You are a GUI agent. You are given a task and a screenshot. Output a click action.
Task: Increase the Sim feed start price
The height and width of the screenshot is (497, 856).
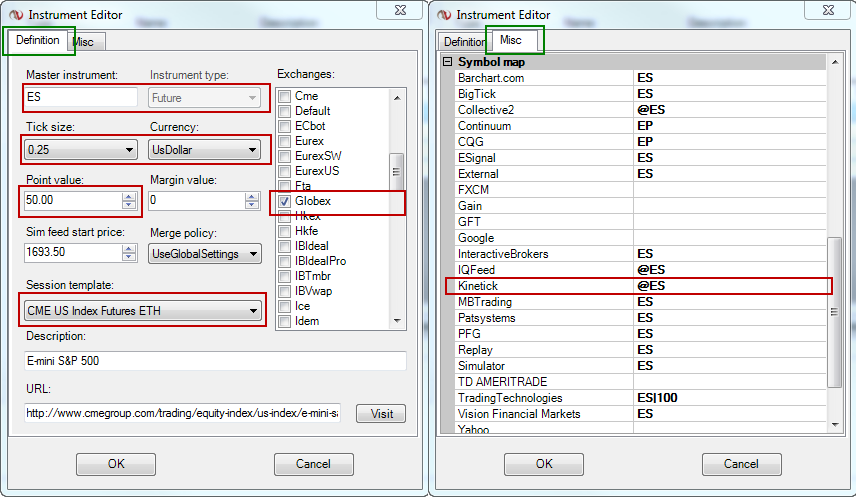129,248
